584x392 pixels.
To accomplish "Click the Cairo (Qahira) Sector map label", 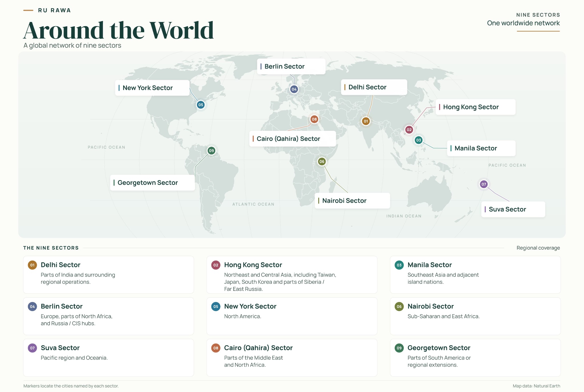I will (293, 139).
